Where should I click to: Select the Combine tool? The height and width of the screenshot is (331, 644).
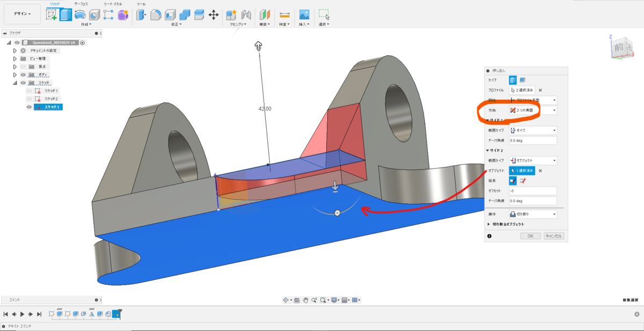click(185, 15)
